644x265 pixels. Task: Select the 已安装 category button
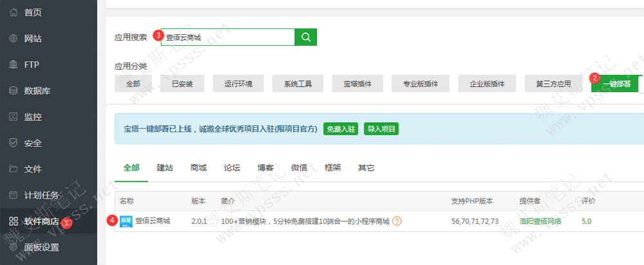pos(182,84)
